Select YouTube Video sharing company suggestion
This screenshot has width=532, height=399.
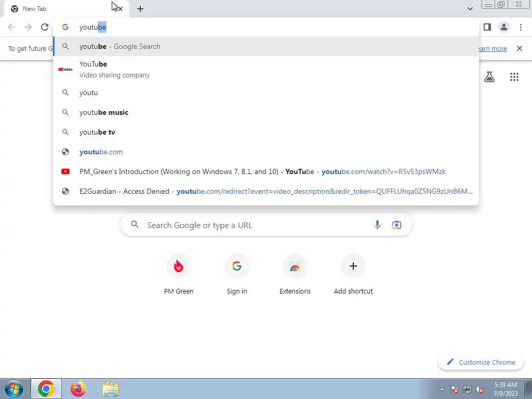pyautogui.click(x=266, y=69)
